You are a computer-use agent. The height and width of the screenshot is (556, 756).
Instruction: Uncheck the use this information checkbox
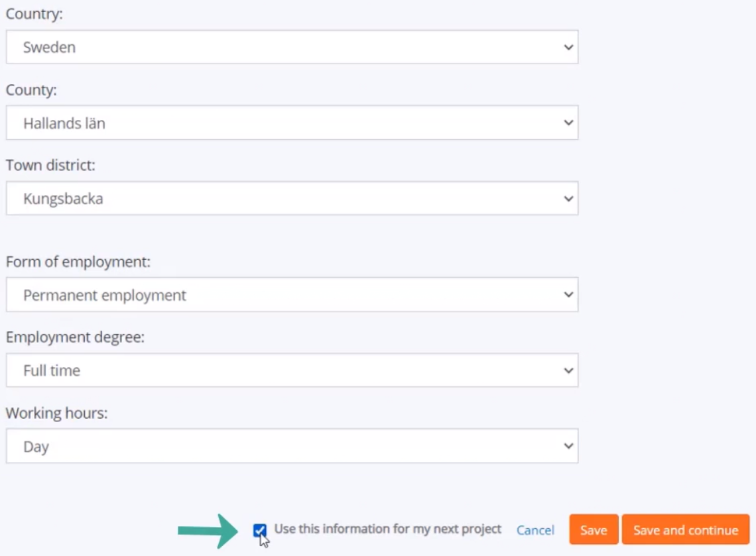(259, 530)
